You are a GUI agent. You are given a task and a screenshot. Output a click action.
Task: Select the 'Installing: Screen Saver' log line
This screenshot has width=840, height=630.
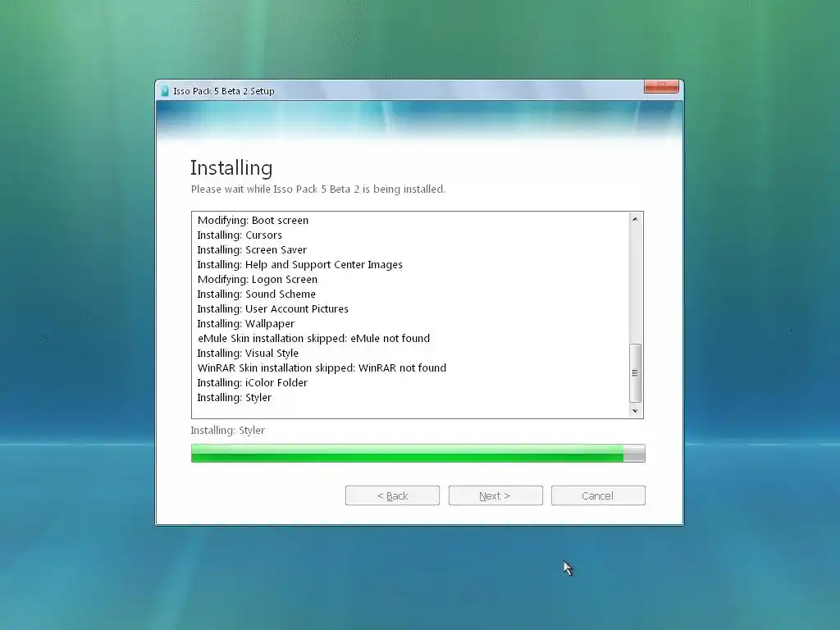click(252, 249)
